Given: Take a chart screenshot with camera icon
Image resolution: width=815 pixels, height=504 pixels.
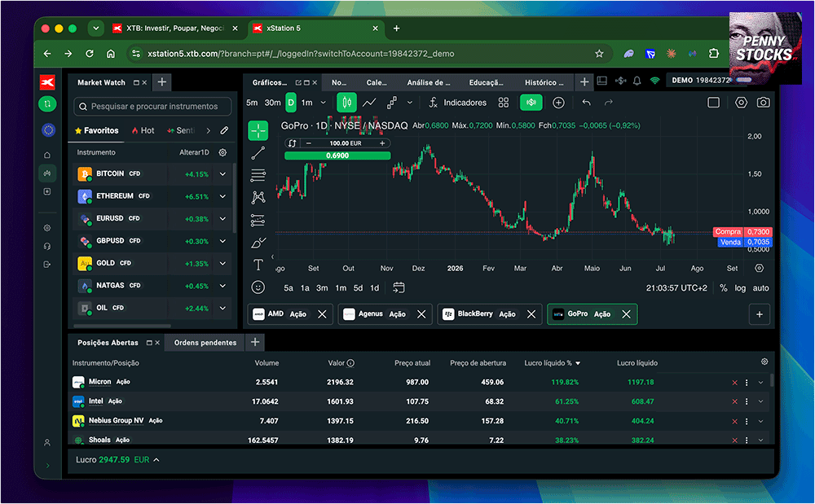Looking at the screenshot, I should 763,103.
